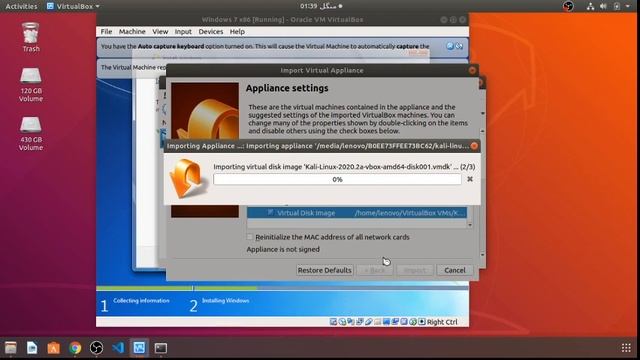Enable Reinitialize the MAC address checkbox
The width and height of the screenshot is (640, 360).
pyautogui.click(x=250, y=237)
